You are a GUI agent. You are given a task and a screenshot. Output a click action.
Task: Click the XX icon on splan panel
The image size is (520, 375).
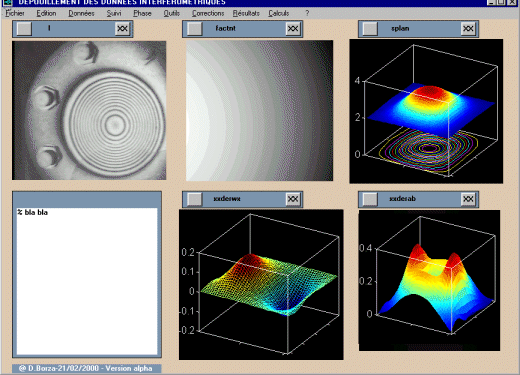click(x=468, y=29)
